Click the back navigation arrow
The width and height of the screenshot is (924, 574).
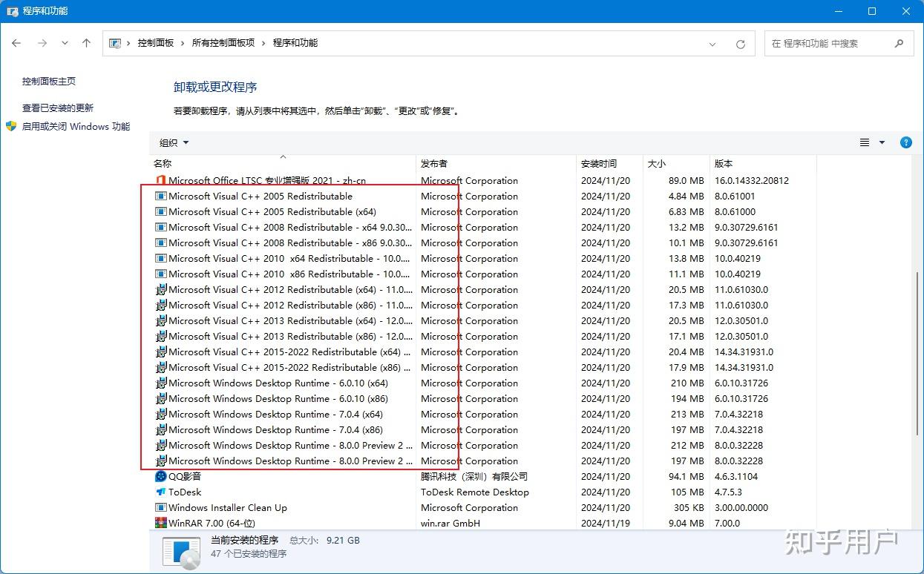tap(16, 43)
